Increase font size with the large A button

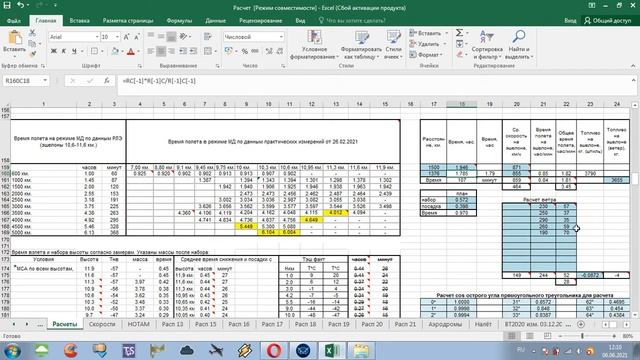(126, 37)
